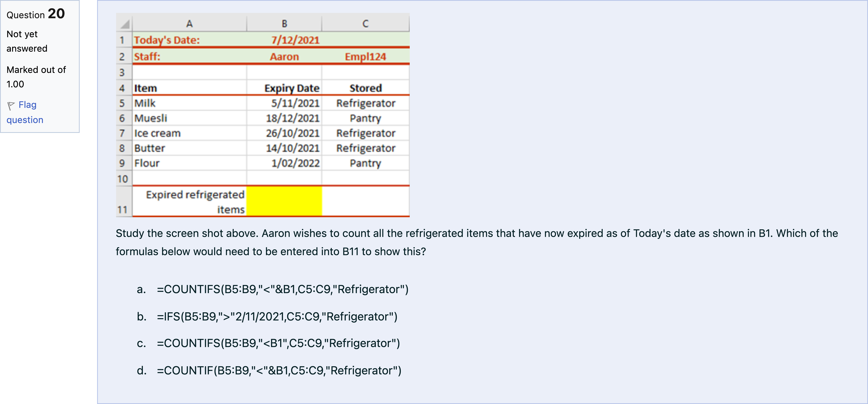Screen dimensions: 868x404
Task: Click the Expired refrigerated items label cell
Action: point(195,202)
